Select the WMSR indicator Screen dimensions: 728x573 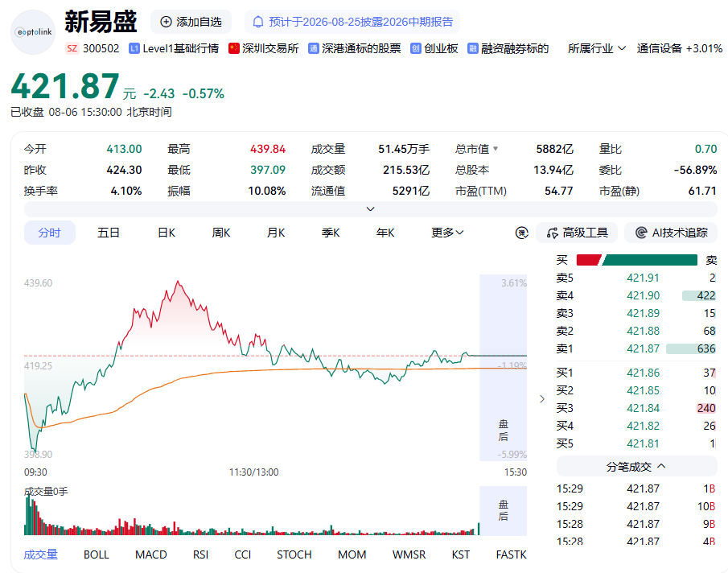(409, 554)
